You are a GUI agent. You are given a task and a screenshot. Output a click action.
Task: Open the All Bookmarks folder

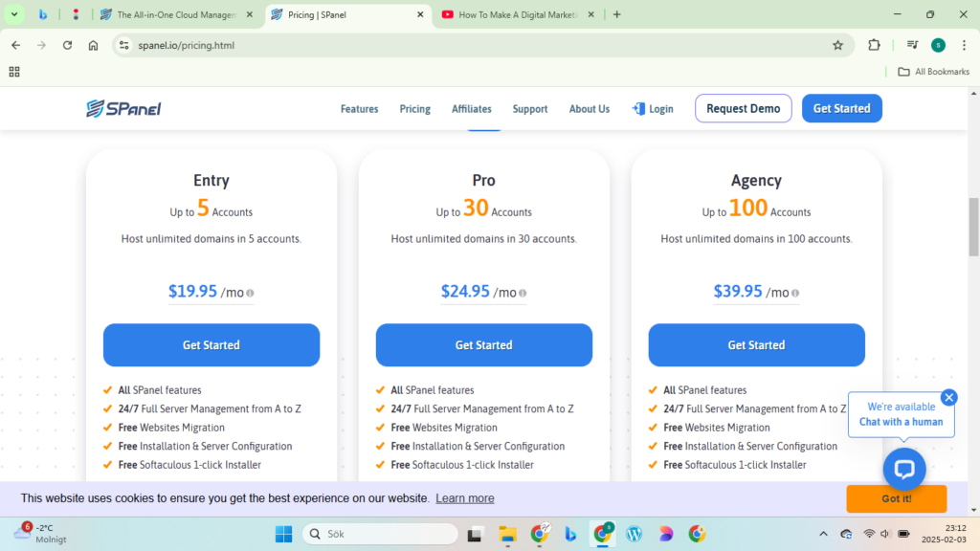point(934,72)
